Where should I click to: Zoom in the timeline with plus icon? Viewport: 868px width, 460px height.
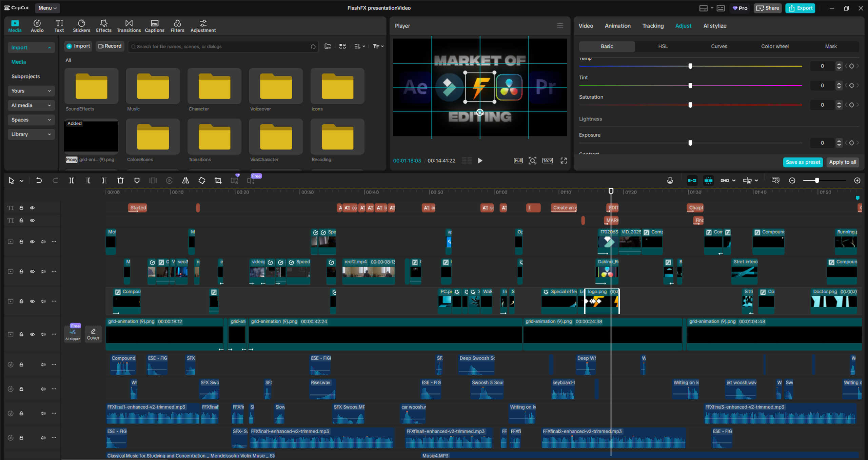pyautogui.click(x=857, y=181)
